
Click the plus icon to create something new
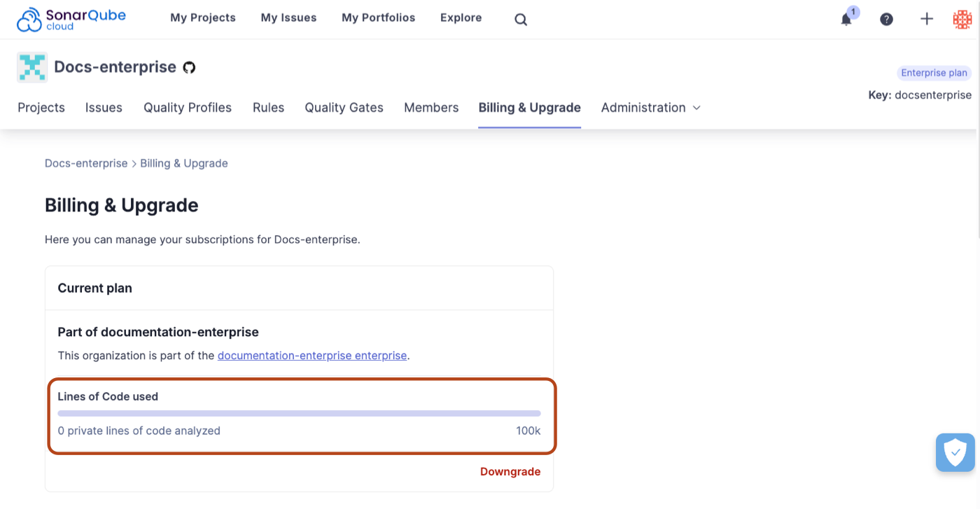click(x=927, y=19)
